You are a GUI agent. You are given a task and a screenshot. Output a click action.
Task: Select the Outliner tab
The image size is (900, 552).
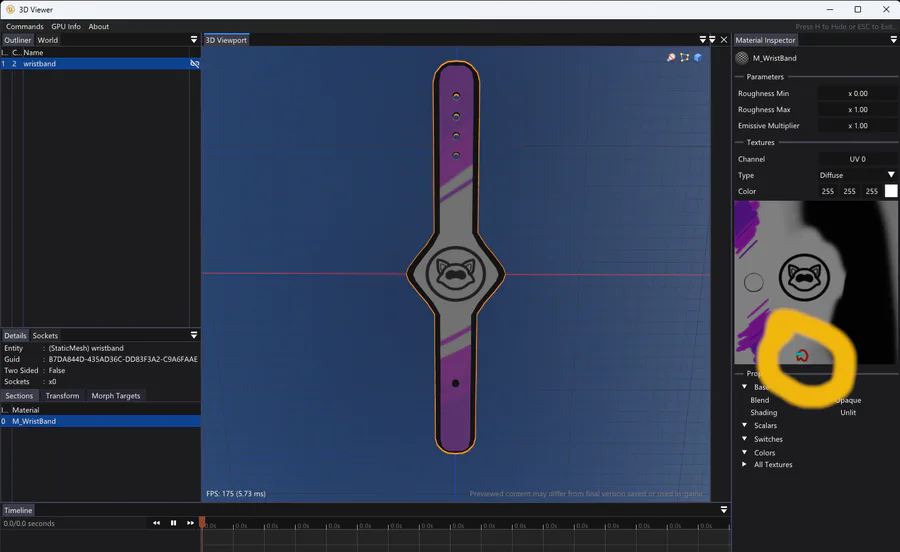coord(18,40)
